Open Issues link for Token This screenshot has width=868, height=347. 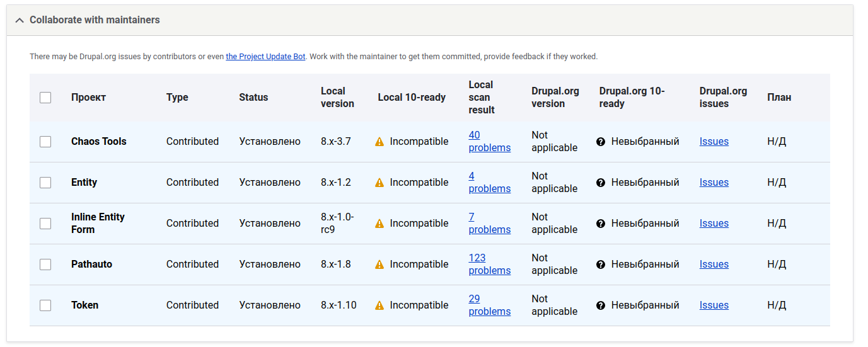tap(714, 305)
